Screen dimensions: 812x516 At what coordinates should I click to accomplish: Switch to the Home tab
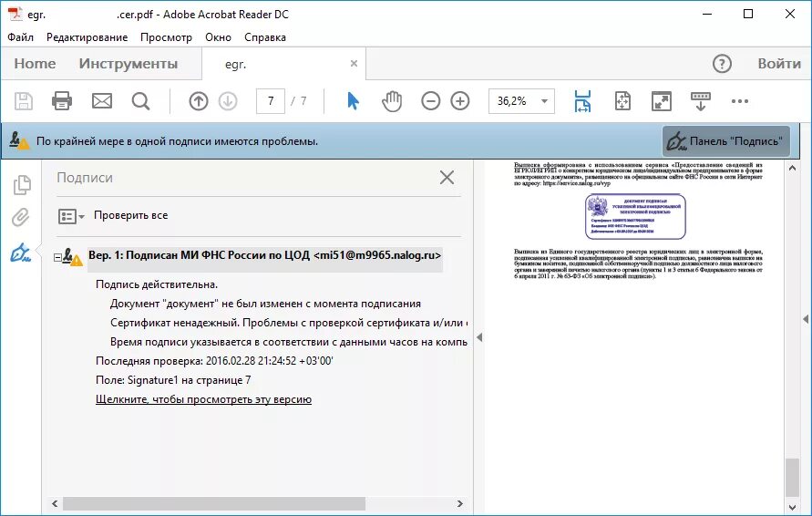(35, 63)
